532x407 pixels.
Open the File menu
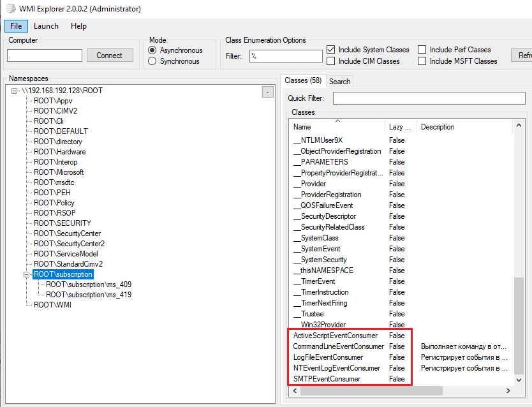point(16,26)
